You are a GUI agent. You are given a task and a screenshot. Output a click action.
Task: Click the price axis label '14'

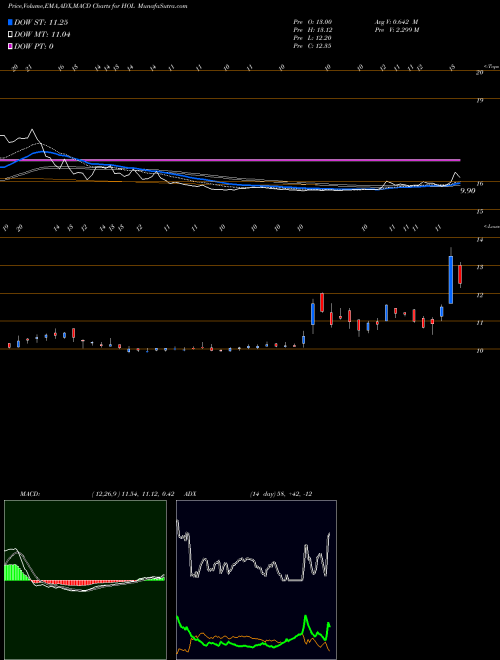479,240
